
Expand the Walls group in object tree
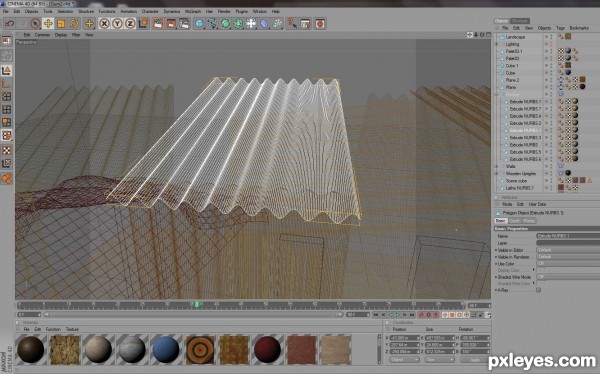pyautogui.click(x=497, y=167)
